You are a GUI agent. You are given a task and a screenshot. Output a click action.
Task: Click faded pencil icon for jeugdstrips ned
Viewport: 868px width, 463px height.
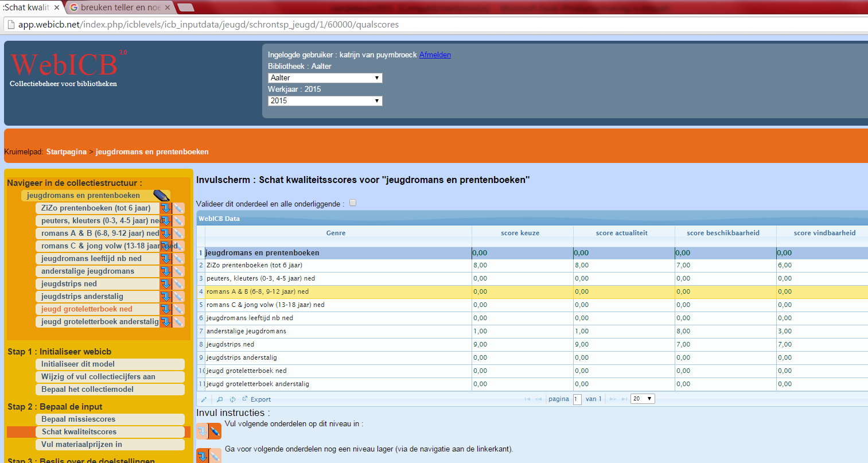[x=178, y=284]
